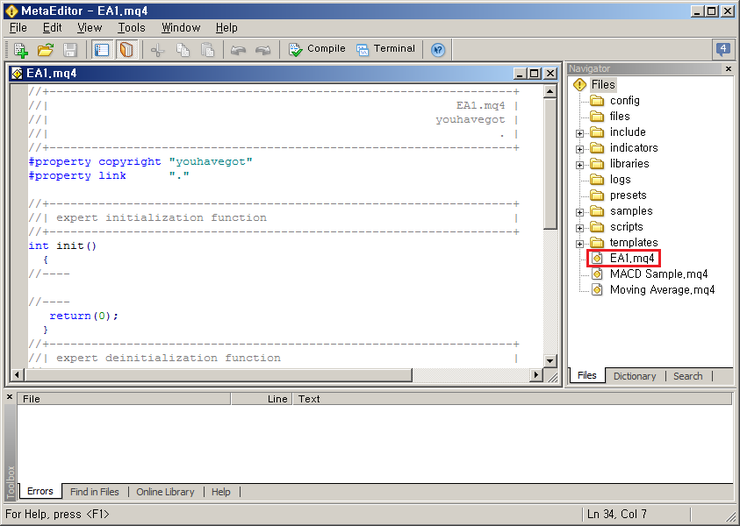Create a new file with New icon

pyautogui.click(x=21, y=50)
